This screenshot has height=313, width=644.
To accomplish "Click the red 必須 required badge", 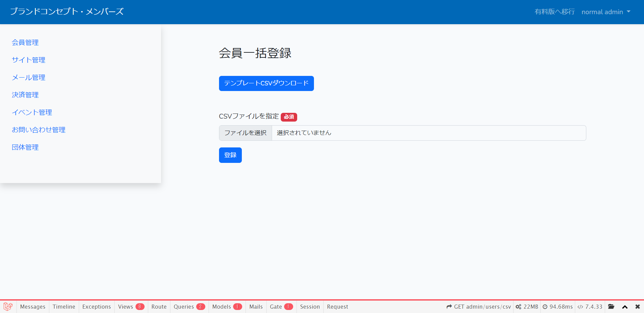I will pos(289,117).
